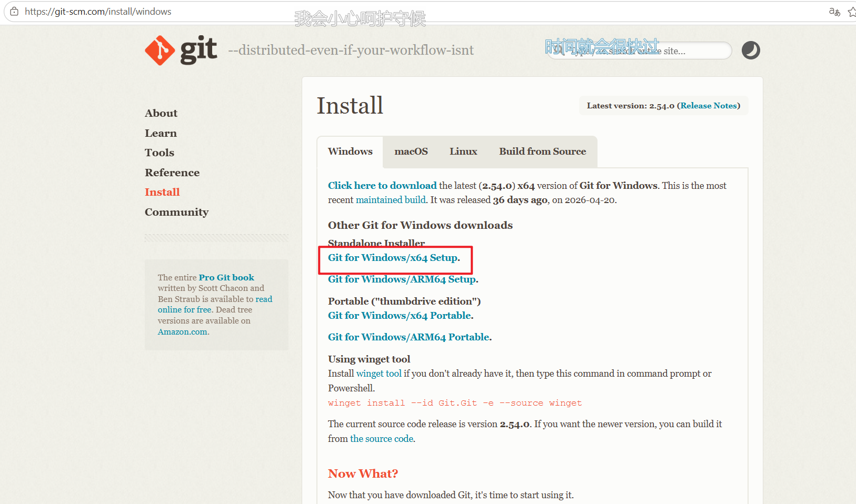The height and width of the screenshot is (504, 856).
Task: Click the site search field
Action: click(640, 51)
